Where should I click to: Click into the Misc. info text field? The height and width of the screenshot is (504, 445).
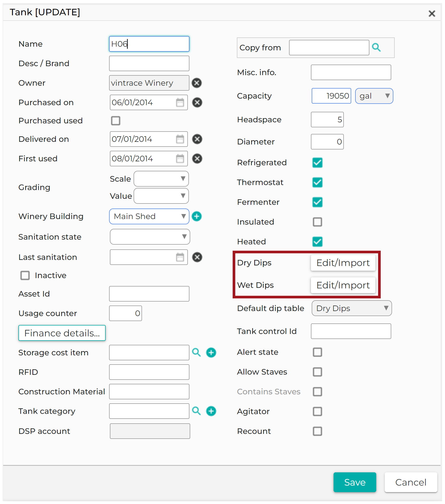(x=351, y=72)
